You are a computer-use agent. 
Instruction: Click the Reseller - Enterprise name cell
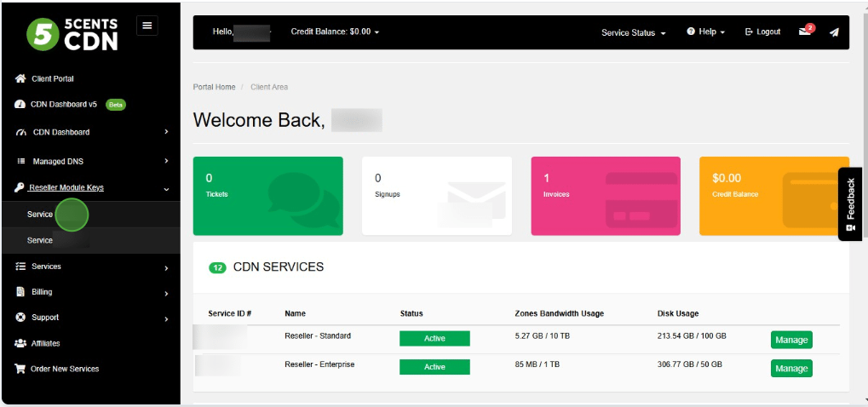coord(319,364)
